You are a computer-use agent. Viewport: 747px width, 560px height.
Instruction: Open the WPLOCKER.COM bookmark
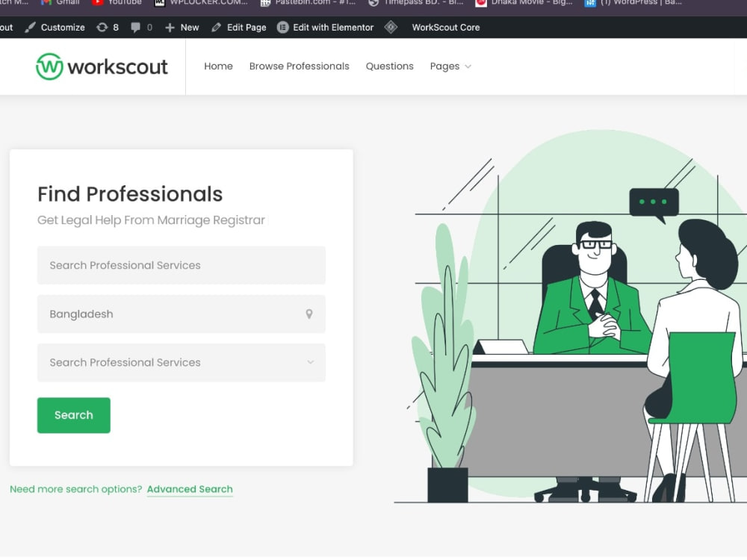pyautogui.click(x=201, y=2)
